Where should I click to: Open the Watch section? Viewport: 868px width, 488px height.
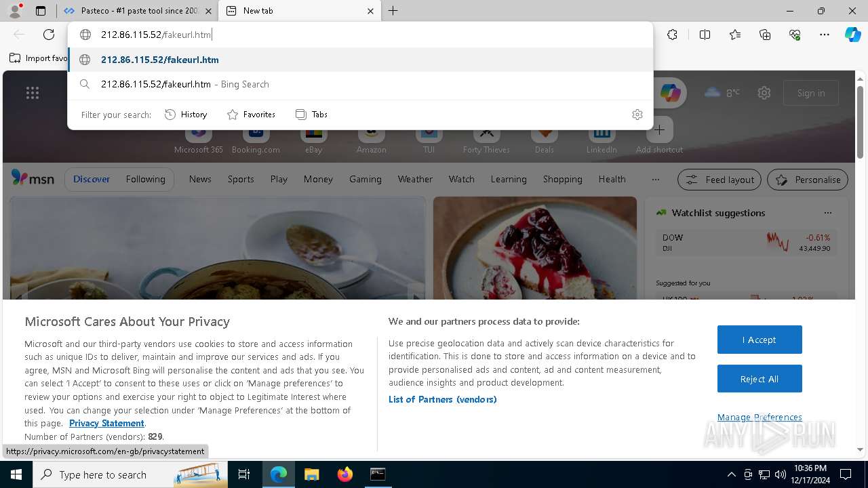point(462,179)
